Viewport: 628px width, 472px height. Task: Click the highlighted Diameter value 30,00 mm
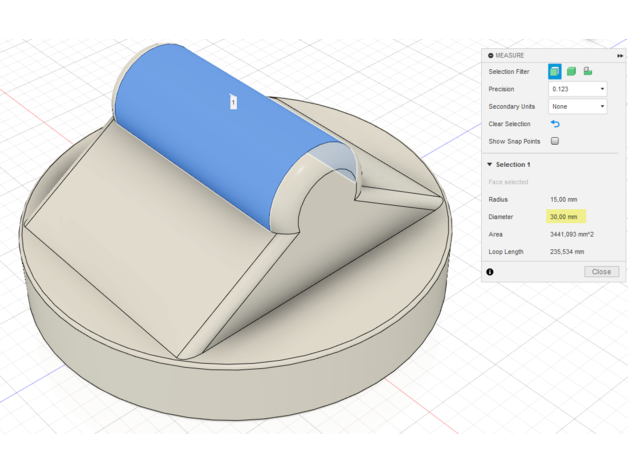coord(567,216)
